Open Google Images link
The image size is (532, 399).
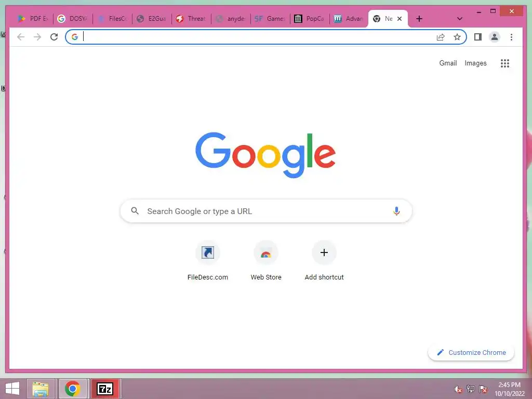475,63
